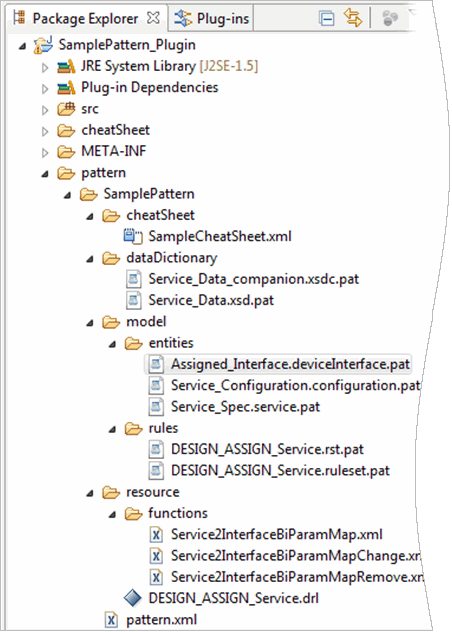Click the Service2InterfaceBiParamMapRemove XML icon
The image size is (452, 632).
[156, 578]
